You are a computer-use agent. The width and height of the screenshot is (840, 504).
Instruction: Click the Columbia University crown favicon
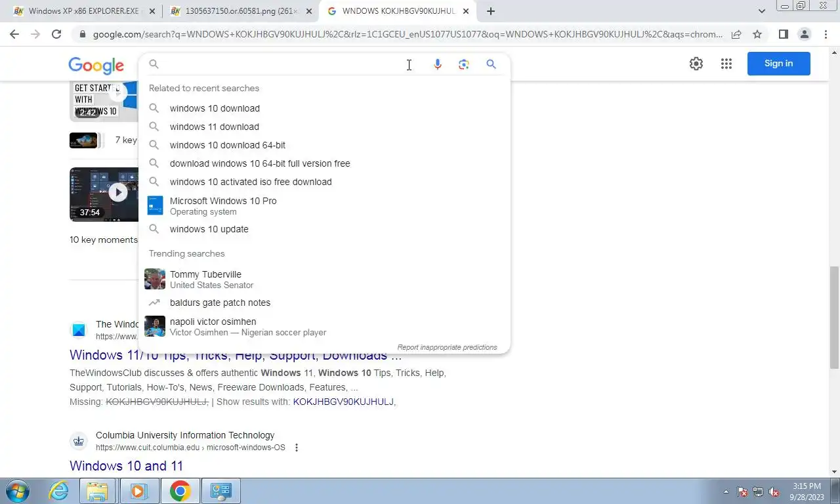tap(79, 441)
